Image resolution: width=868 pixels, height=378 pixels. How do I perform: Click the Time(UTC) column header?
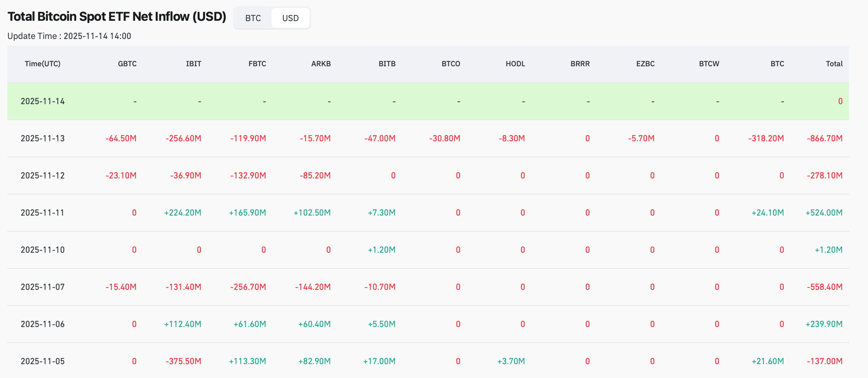[x=43, y=64]
